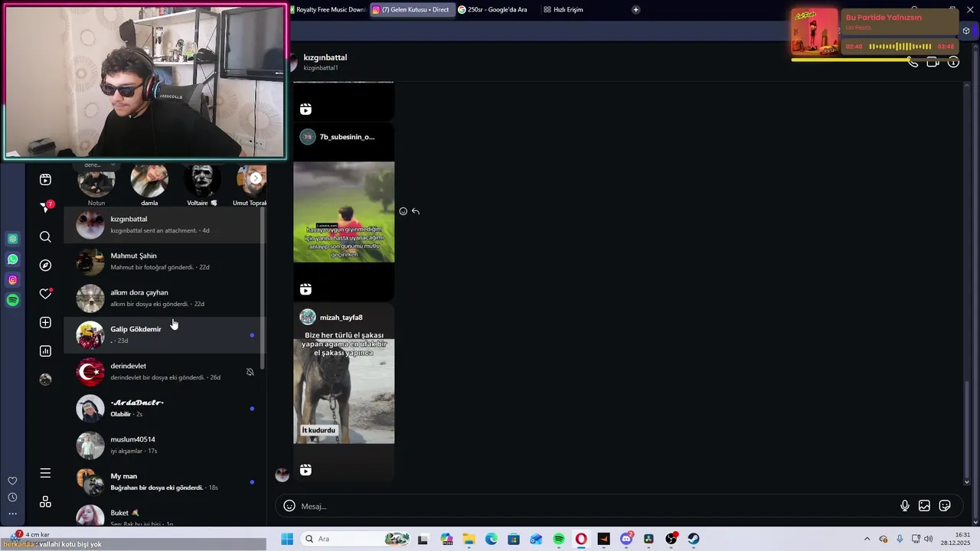Open Instagram Explore compass icon
This screenshot has width=980, height=551.
pyautogui.click(x=45, y=265)
